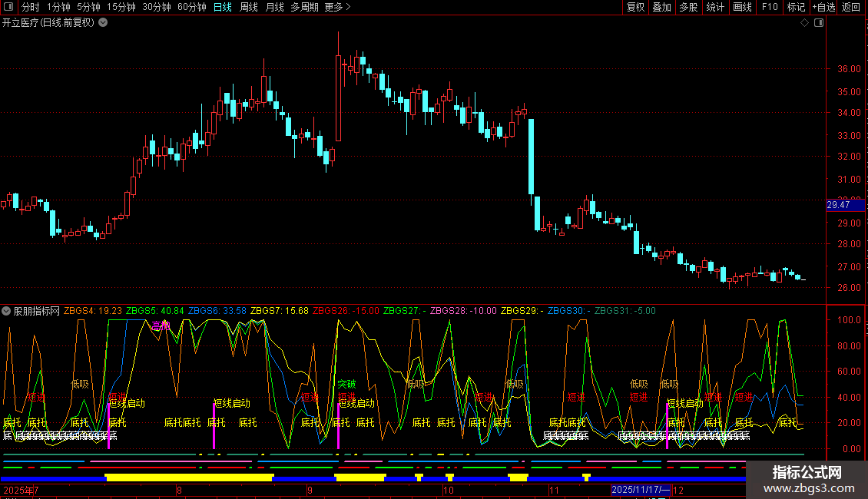The width and height of the screenshot is (868, 499).
Task: Open the 多周期 multi-period view
Action: pyautogui.click(x=304, y=7)
